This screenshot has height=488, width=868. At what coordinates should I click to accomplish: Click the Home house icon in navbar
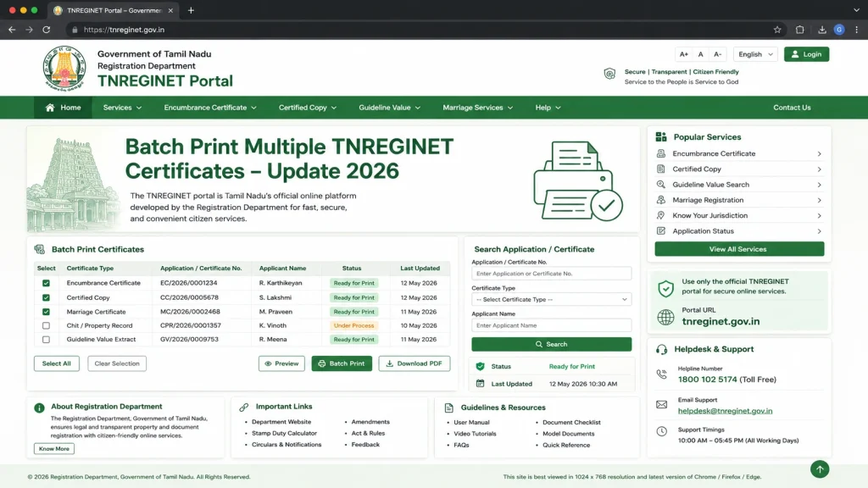click(50, 108)
